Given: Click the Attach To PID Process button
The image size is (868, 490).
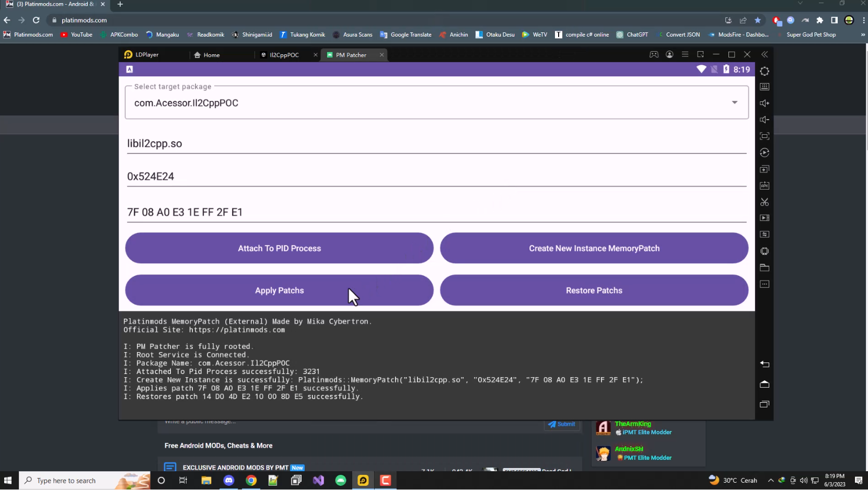Looking at the screenshot, I should (x=279, y=248).
